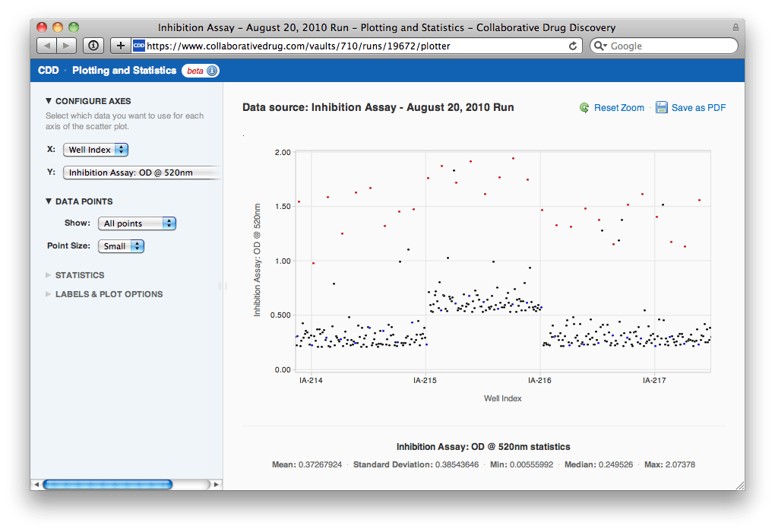The height and width of the screenshot is (532, 775).
Task: Click the window resize grip corner
Action: point(739,486)
